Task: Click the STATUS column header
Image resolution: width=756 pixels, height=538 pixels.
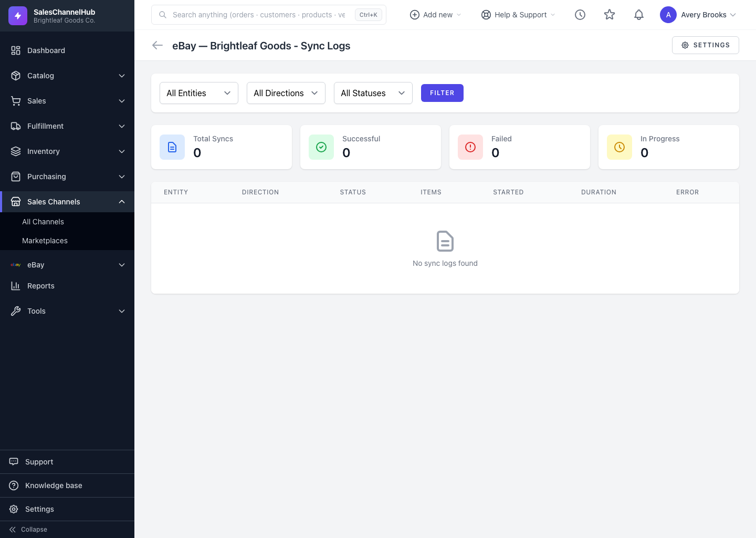Action: pos(353,192)
